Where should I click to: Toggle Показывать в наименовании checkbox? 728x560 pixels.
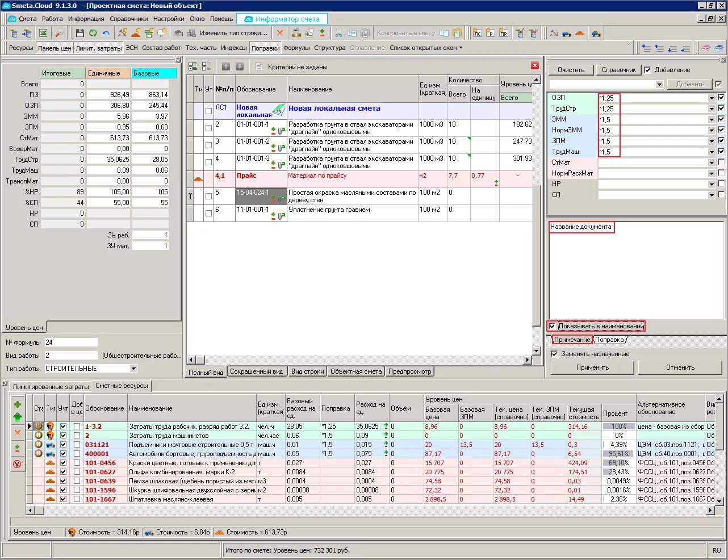click(552, 326)
